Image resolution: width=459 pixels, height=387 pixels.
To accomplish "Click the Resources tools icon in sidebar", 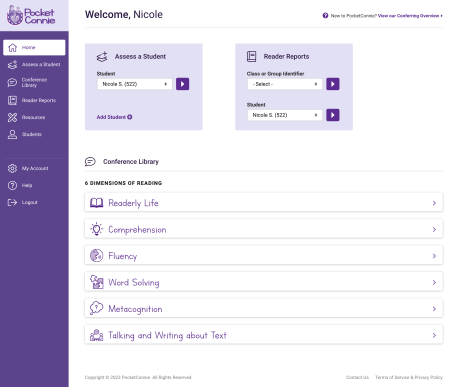I will (12, 117).
